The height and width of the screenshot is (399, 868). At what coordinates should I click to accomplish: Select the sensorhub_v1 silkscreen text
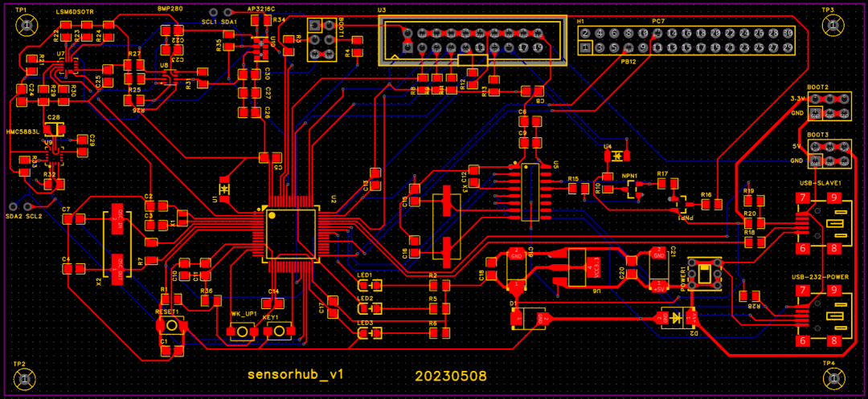(296, 375)
